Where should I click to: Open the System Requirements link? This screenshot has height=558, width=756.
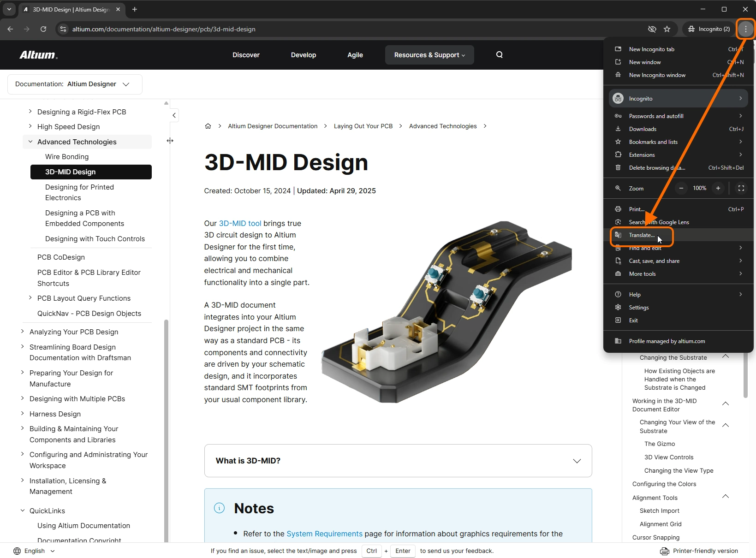pos(324,534)
